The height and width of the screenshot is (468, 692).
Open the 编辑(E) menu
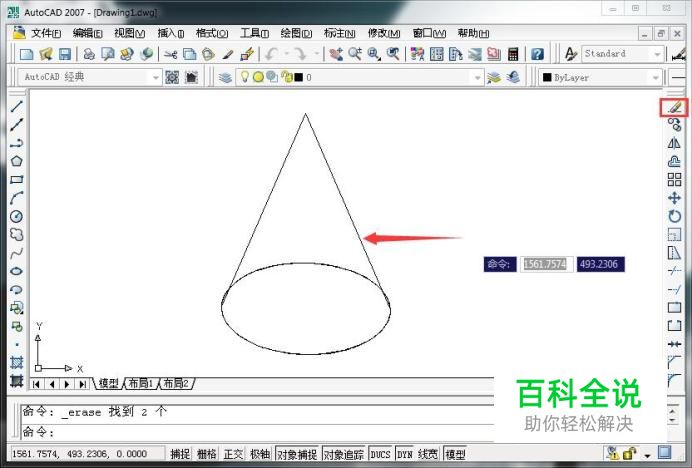pyautogui.click(x=87, y=33)
